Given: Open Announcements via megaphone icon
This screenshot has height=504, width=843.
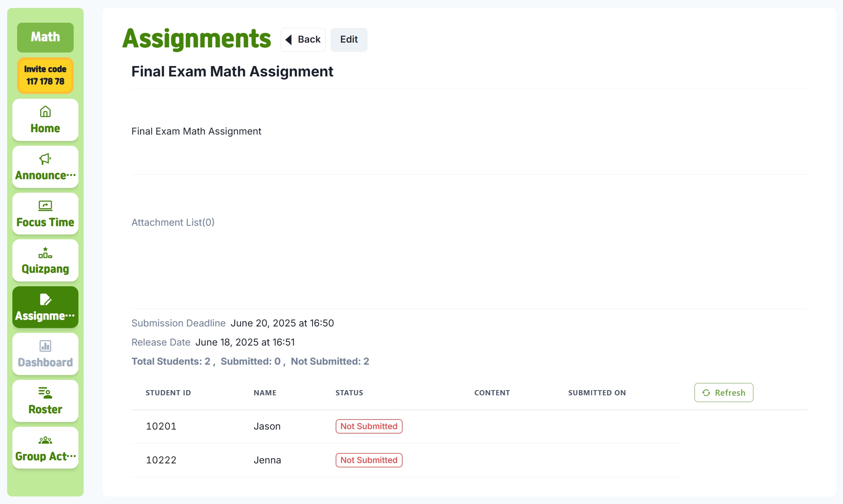Looking at the screenshot, I should [x=45, y=159].
